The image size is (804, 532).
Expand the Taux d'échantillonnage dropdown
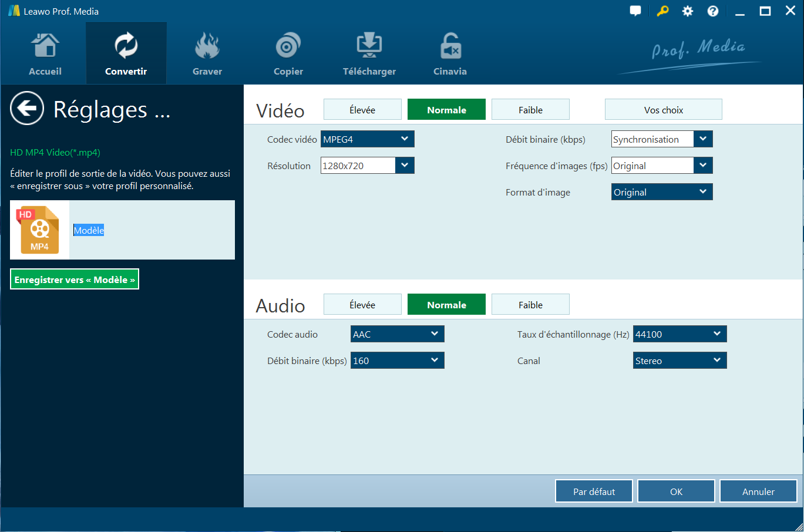coord(679,334)
